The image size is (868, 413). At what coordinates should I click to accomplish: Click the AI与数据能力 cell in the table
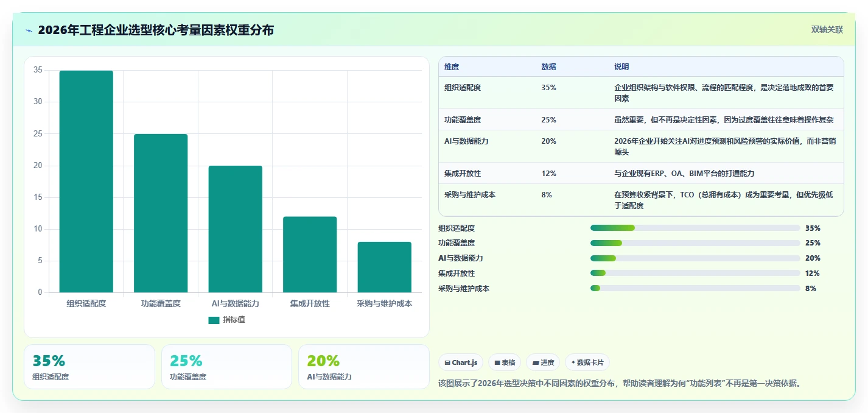coord(466,141)
